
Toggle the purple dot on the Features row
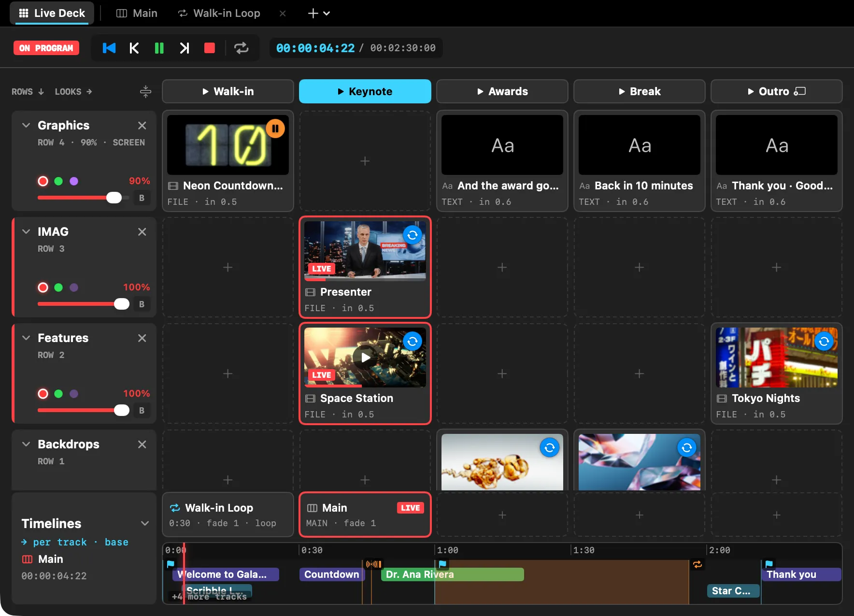point(74,394)
